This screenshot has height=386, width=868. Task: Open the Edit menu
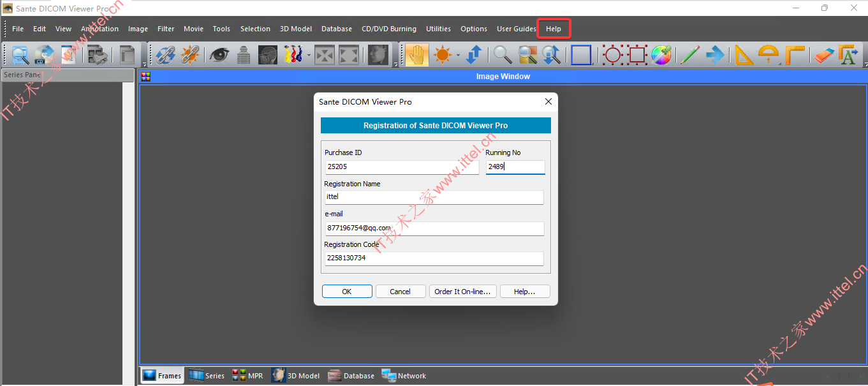click(40, 29)
